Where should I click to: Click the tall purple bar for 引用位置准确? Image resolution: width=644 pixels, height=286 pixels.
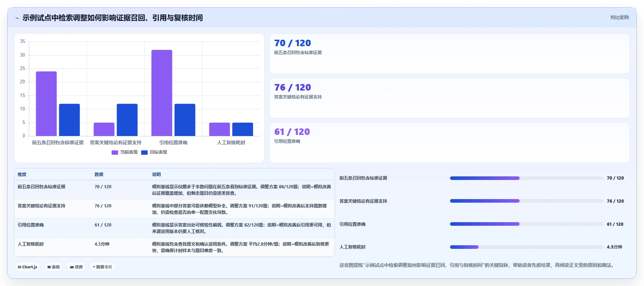tap(162, 93)
